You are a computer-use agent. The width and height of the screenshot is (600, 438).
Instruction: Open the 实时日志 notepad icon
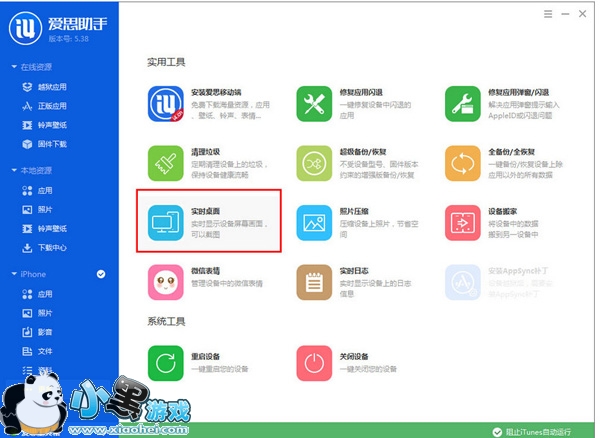click(x=314, y=282)
